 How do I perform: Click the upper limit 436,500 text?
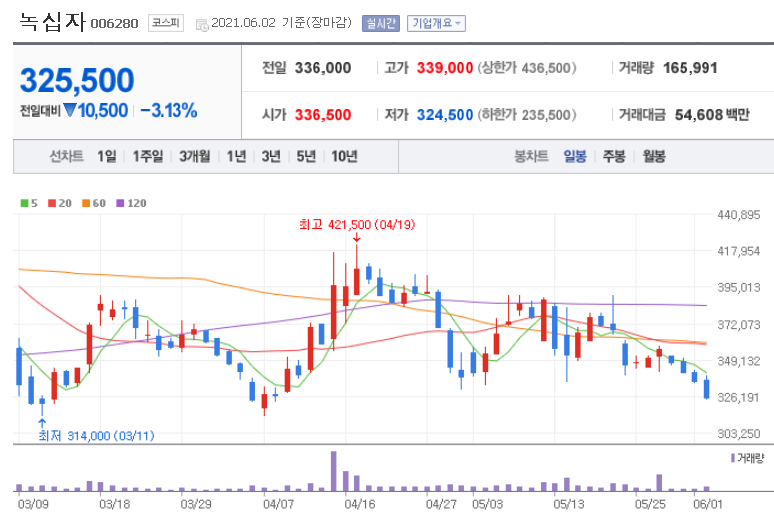point(527,68)
